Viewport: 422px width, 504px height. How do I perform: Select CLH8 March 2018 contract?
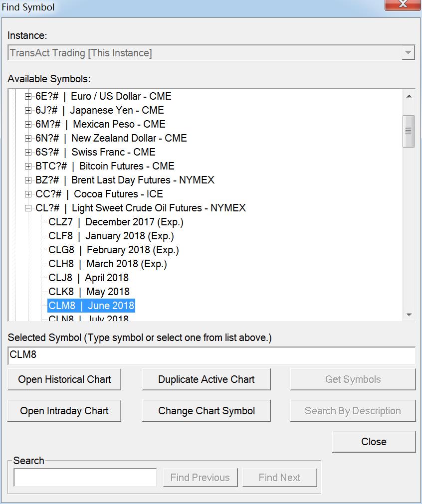tap(107, 264)
